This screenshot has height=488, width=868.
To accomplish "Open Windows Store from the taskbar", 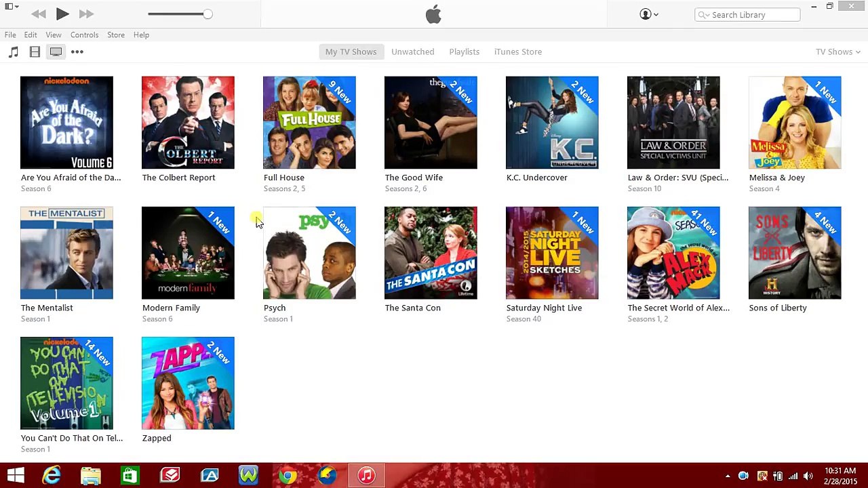I will coord(130,475).
